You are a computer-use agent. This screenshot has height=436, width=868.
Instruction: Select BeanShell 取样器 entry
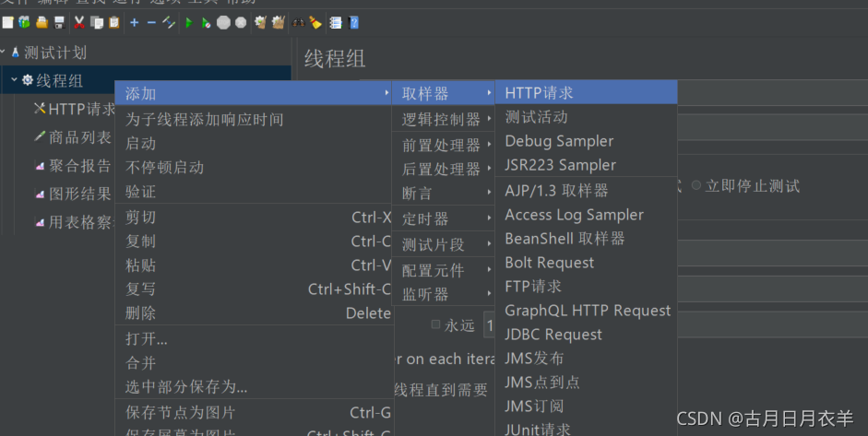click(587, 239)
